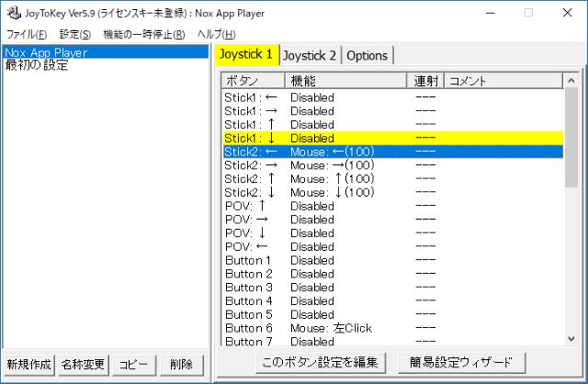Open the 簡易設定ウィザード wizard

[456, 362]
